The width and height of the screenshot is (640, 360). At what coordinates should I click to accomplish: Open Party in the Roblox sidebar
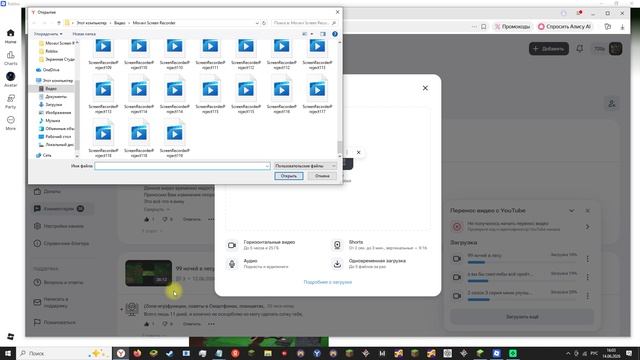click(11, 101)
